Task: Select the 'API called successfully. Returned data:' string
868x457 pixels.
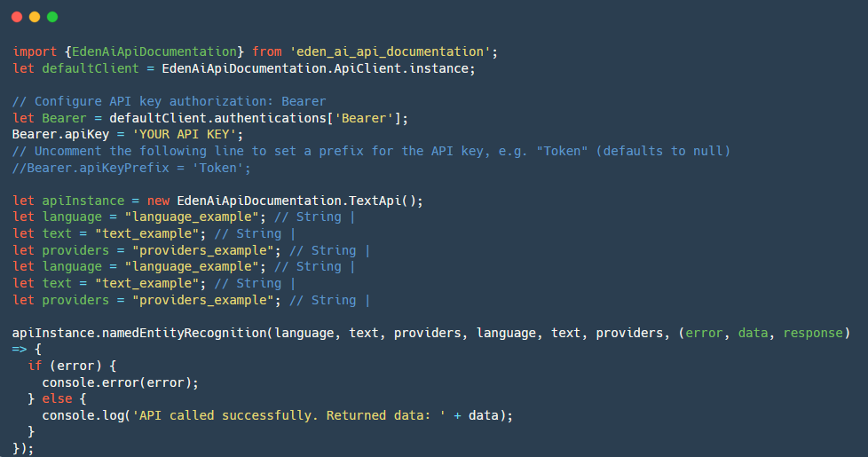Action: pos(289,415)
